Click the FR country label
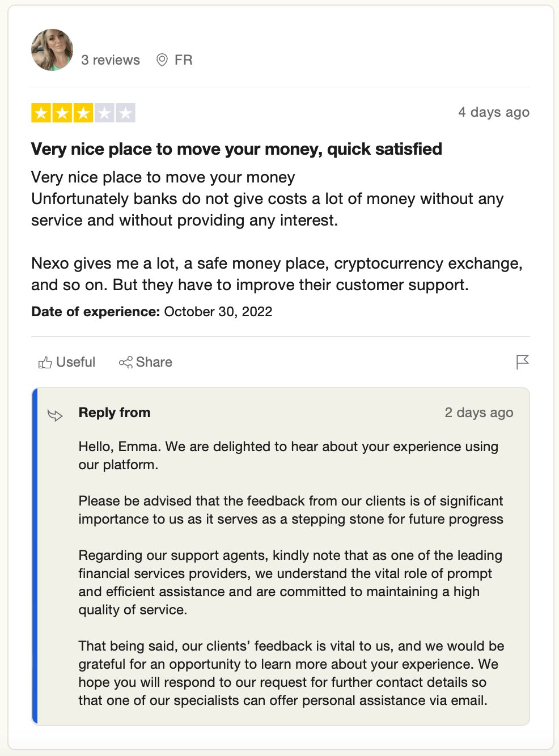Screen dimensions: 559x756 point(183,60)
